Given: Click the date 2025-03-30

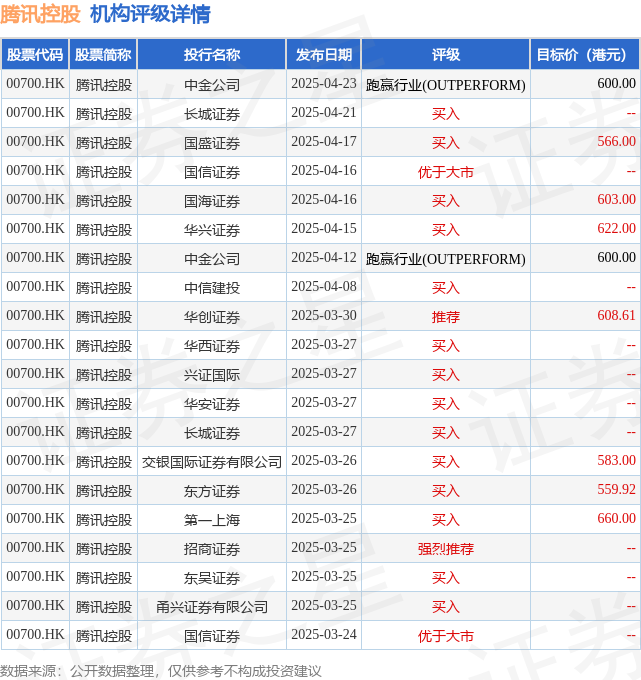Looking at the screenshot, I should pyautogui.click(x=324, y=315).
